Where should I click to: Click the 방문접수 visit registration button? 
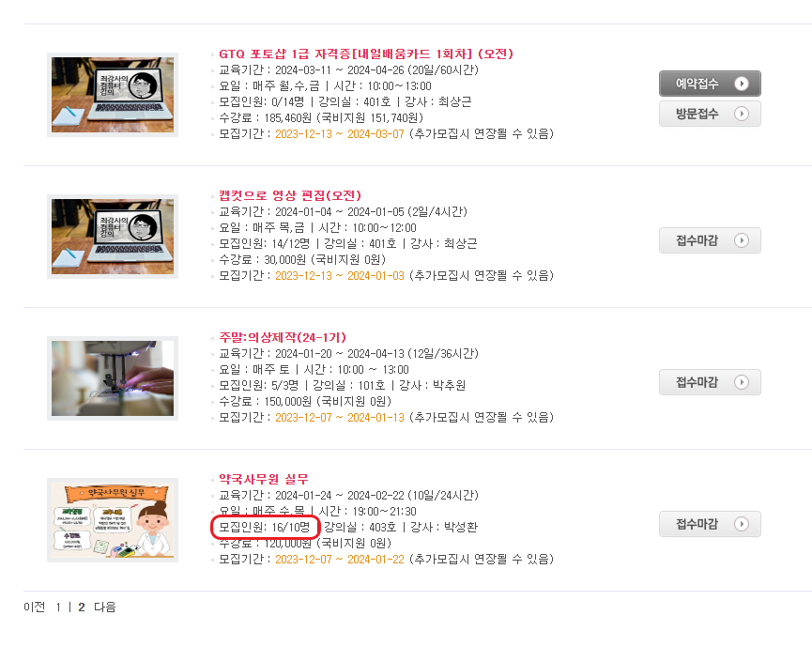tap(710, 114)
